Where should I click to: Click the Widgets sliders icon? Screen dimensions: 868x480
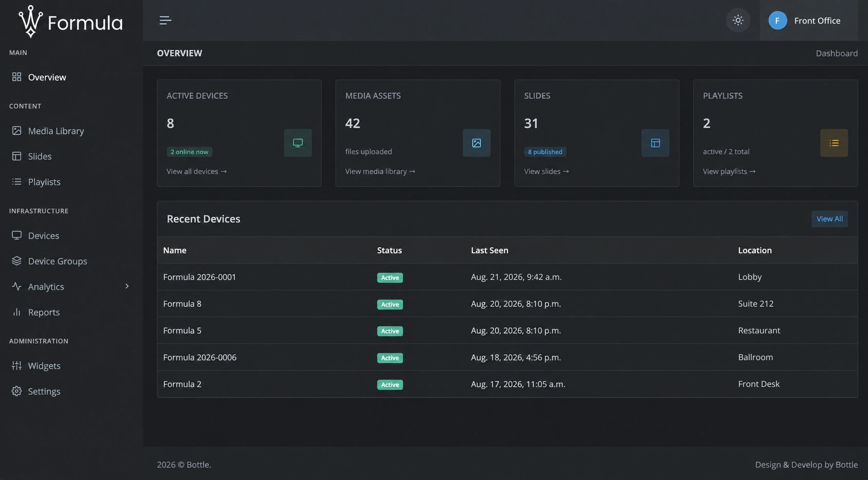[x=16, y=365]
